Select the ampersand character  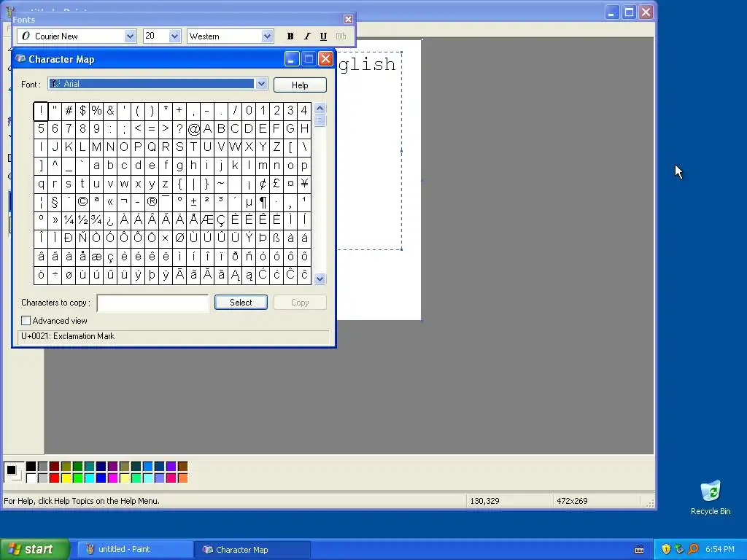click(x=110, y=111)
